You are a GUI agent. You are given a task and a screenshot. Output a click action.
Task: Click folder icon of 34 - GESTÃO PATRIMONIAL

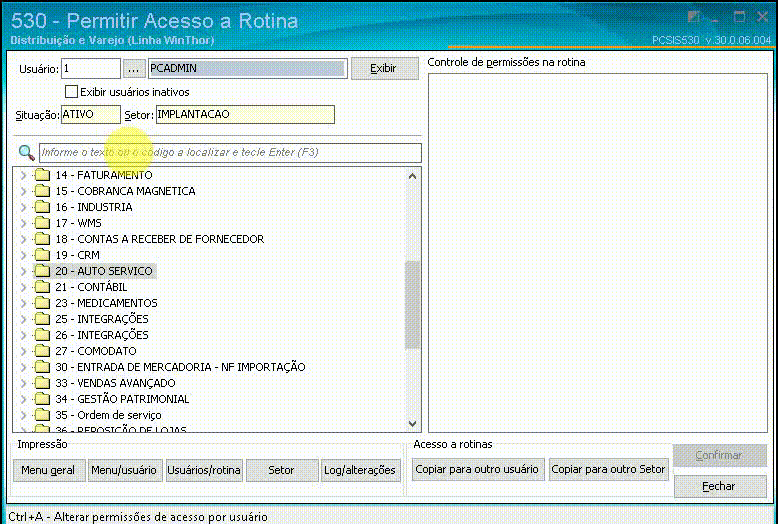43,399
